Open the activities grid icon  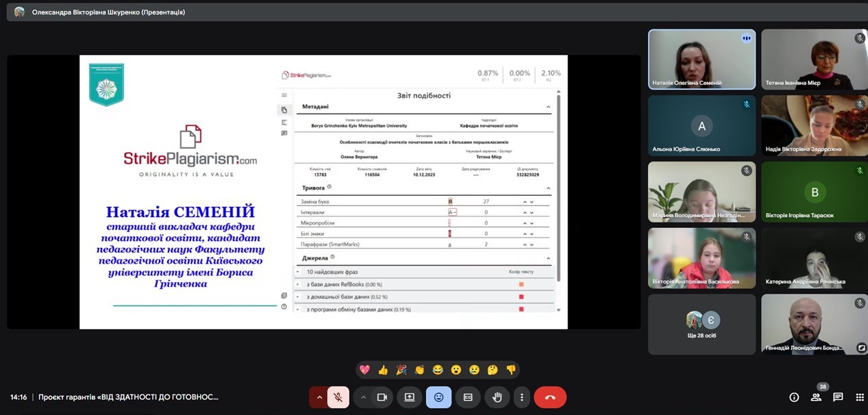point(860,397)
